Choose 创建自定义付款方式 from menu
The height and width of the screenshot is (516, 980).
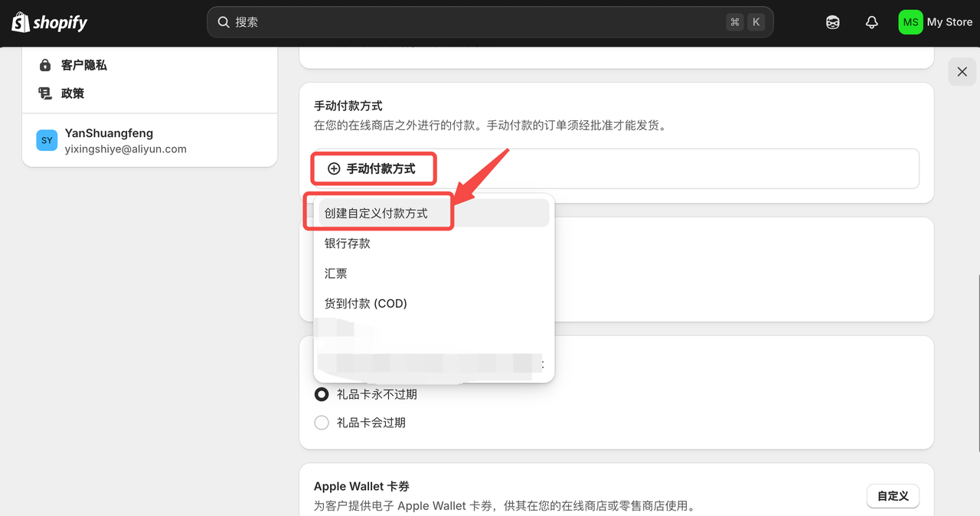[376, 213]
